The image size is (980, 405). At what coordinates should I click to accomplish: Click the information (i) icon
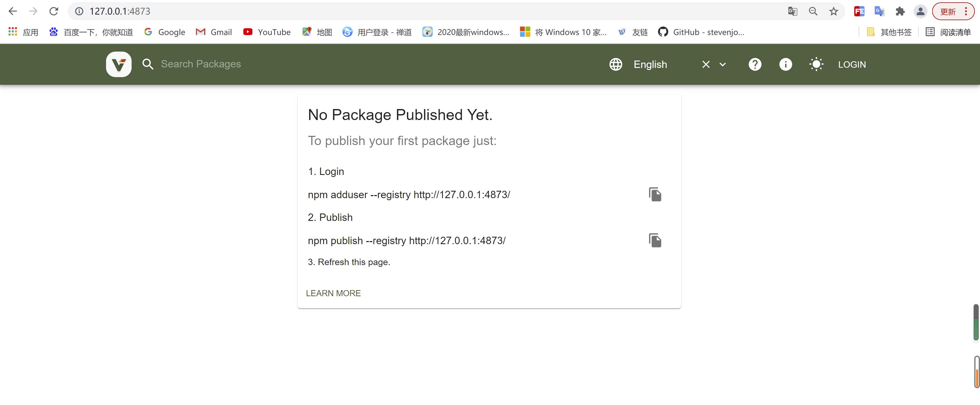[x=785, y=64]
